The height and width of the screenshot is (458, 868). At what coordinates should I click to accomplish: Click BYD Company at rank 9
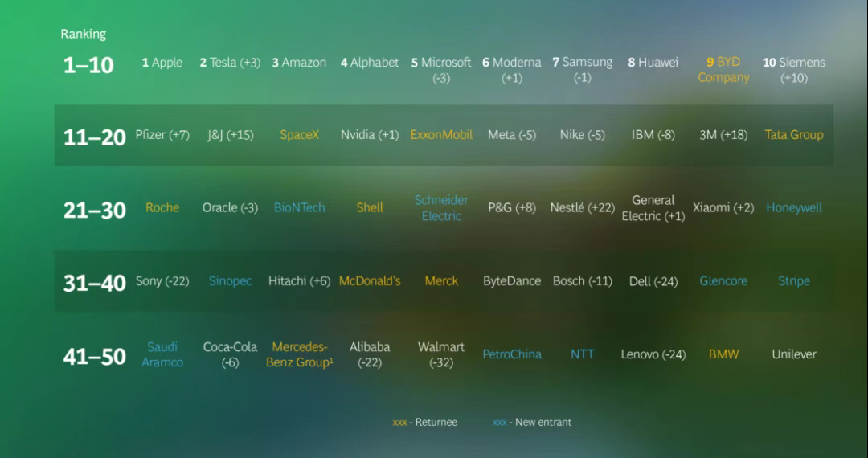point(723,70)
